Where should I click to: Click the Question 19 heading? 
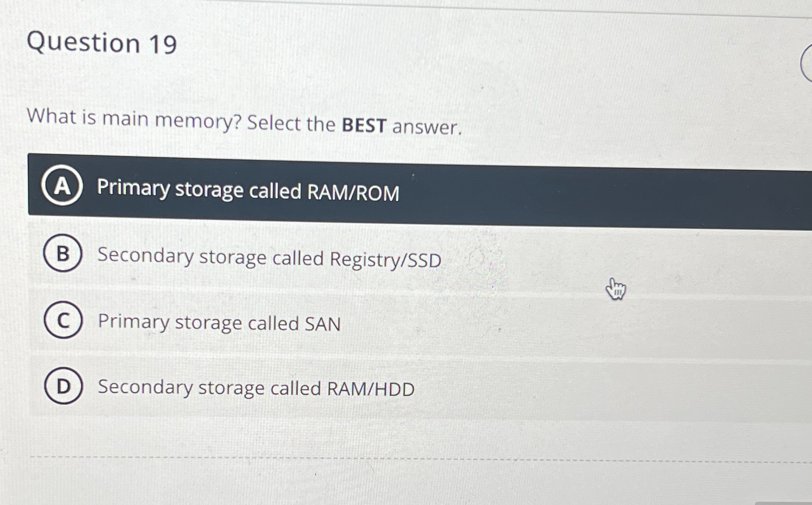pyautogui.click(x=101, y=45)
